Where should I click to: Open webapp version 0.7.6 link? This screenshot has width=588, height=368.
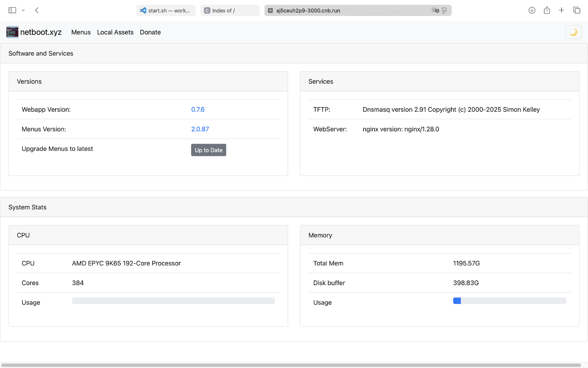[x=198, y=110]
